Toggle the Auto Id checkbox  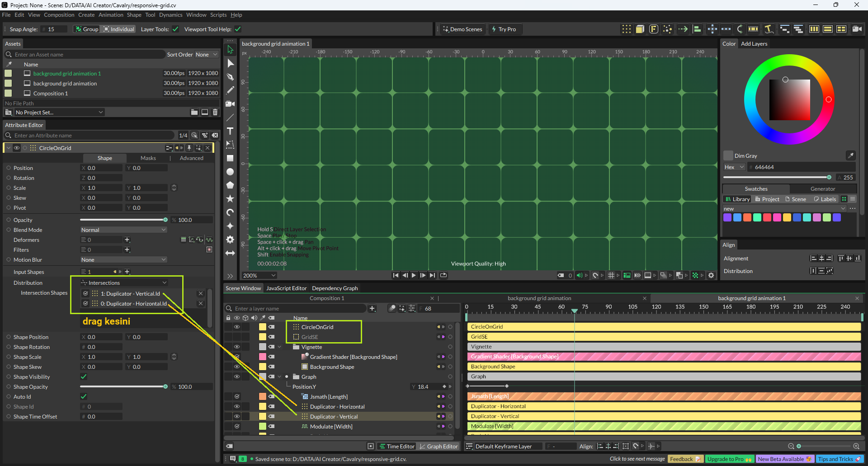pos(84,396)
